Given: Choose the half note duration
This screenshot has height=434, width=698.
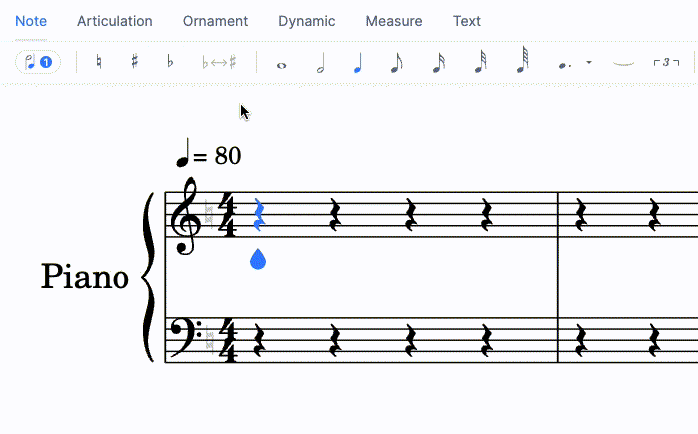Looking at the screenshot, I should (x=320, y=63).
